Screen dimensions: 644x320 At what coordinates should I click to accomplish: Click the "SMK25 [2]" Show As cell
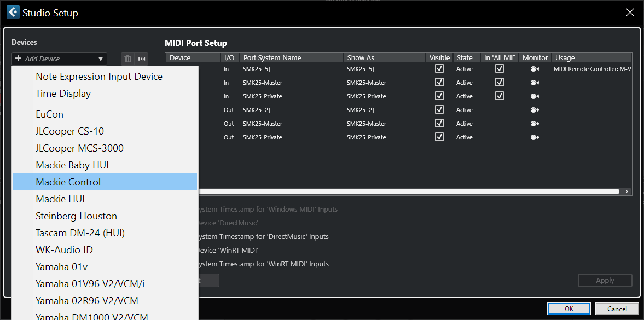(360, 110)
